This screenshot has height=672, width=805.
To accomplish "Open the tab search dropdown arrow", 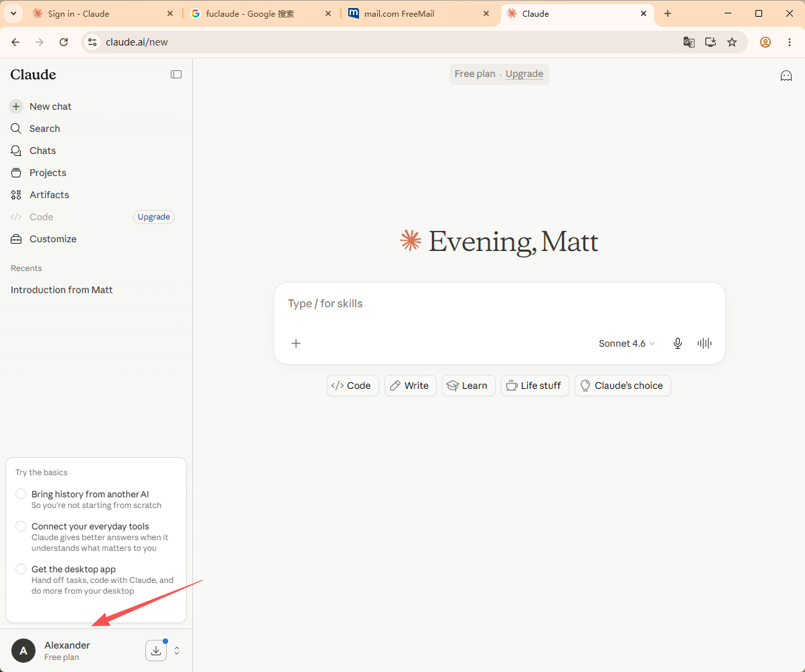I will pos(13,13).
